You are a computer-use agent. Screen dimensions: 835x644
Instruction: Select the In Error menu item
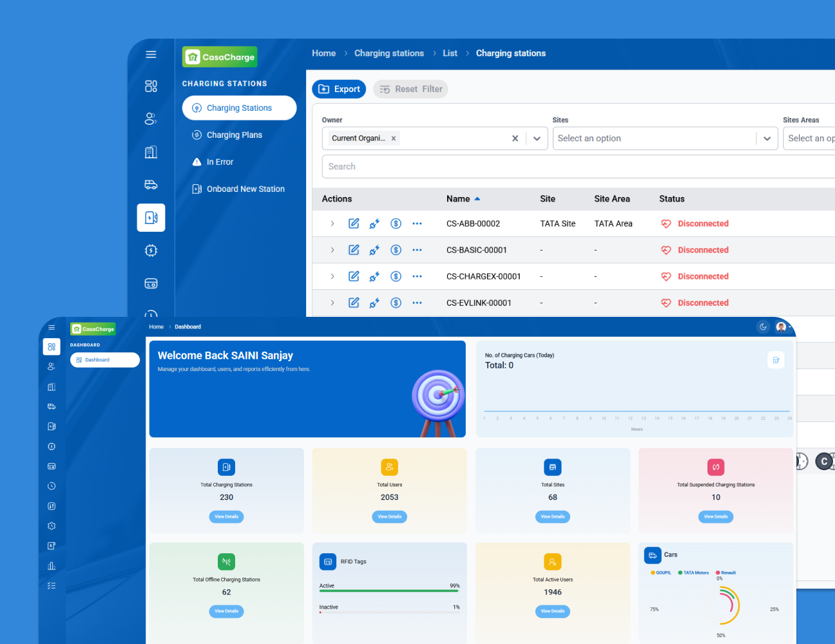click(x=220, y=162)
